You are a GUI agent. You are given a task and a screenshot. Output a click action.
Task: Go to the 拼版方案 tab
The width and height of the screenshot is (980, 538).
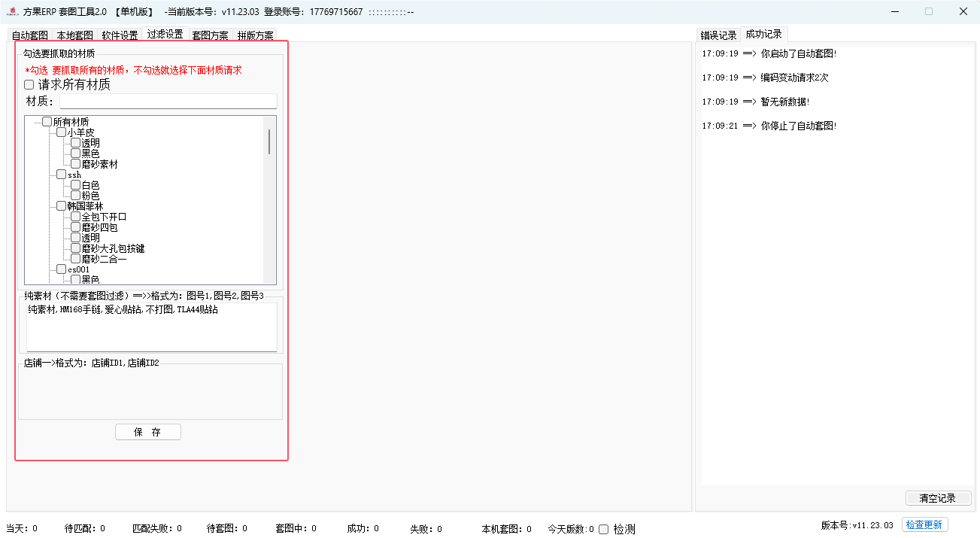tap(255, 35)
